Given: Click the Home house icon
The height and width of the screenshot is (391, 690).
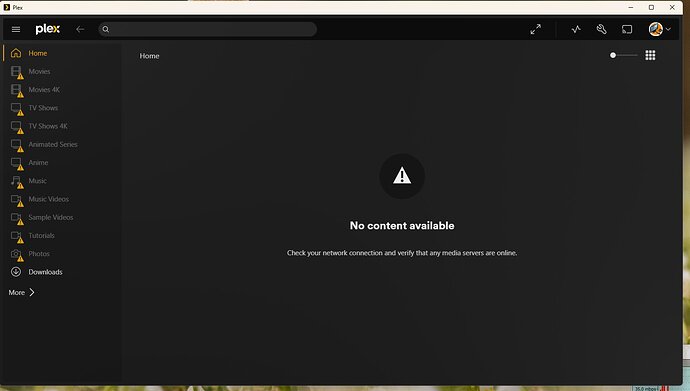Looking at the screenshot, I should pyautogui.click(x=16, y=53).
